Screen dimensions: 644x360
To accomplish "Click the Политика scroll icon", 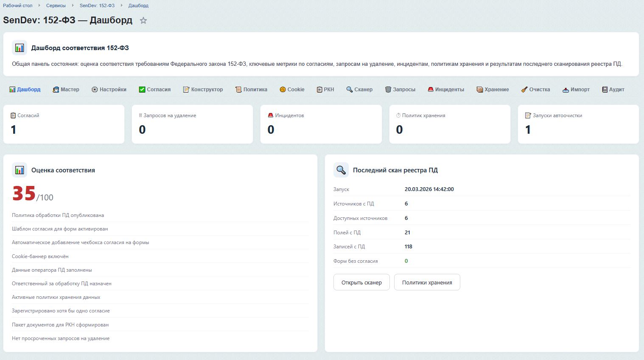I will point(238,90).
